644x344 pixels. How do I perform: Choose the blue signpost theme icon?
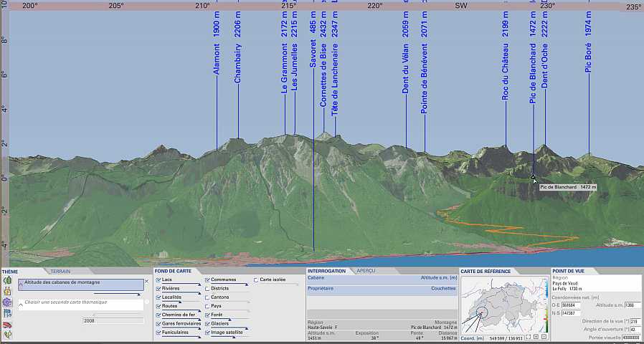tap(8, 313)
